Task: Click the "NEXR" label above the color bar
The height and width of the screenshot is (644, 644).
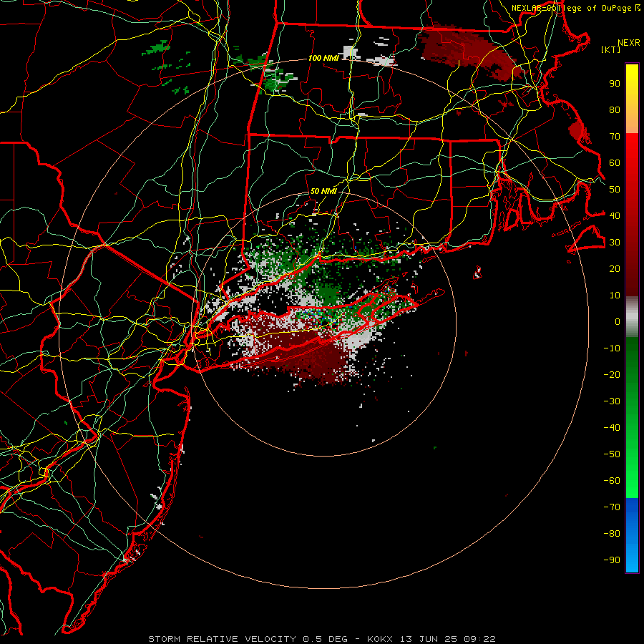Action: 629,43
